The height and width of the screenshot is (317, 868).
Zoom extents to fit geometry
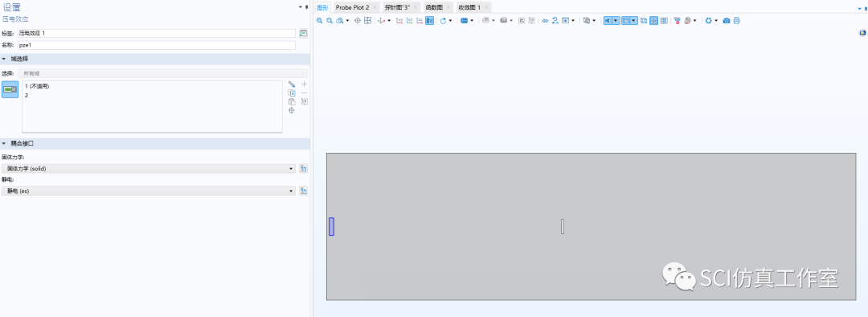367,20
